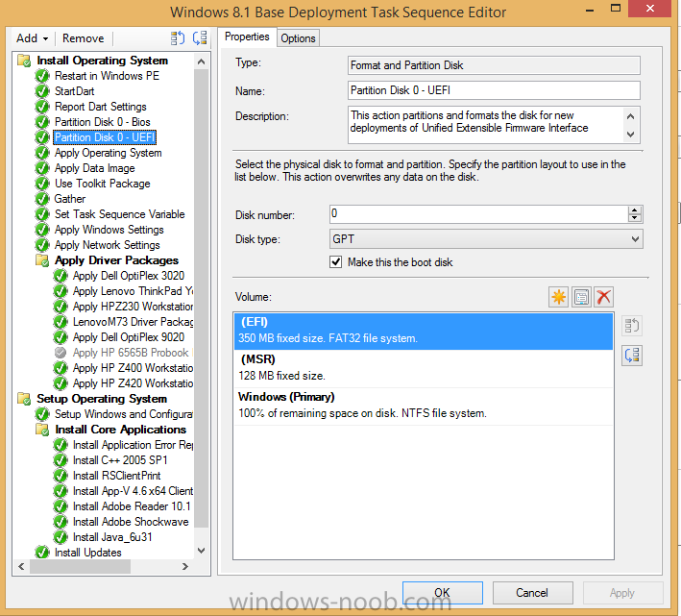Select Apply Driver Packages folder icon
Viewport: 681px width, 616px height.
coord(42,260)
